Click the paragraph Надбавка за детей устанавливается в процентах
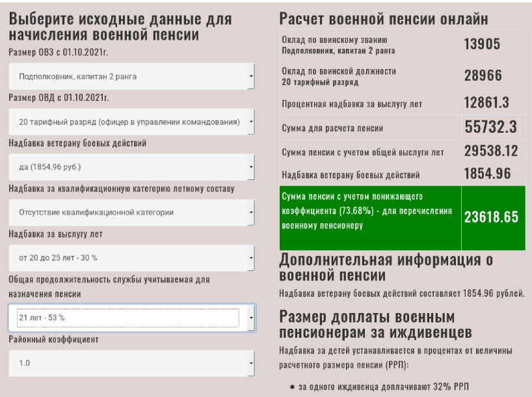 tap(395, 357)
